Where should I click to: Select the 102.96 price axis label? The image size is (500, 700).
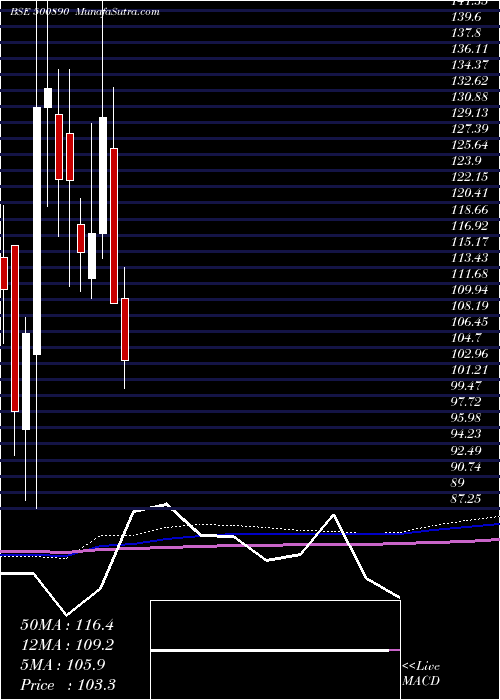(x=469, y=354)
